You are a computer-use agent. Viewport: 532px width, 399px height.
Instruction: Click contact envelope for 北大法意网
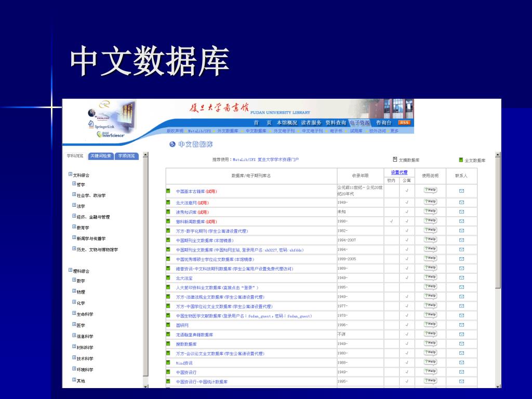(461, 203)
